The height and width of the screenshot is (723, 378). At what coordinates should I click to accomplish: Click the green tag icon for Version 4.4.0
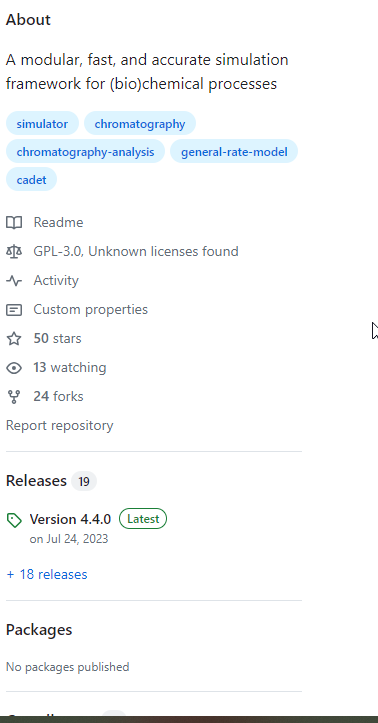pos(14,521)
